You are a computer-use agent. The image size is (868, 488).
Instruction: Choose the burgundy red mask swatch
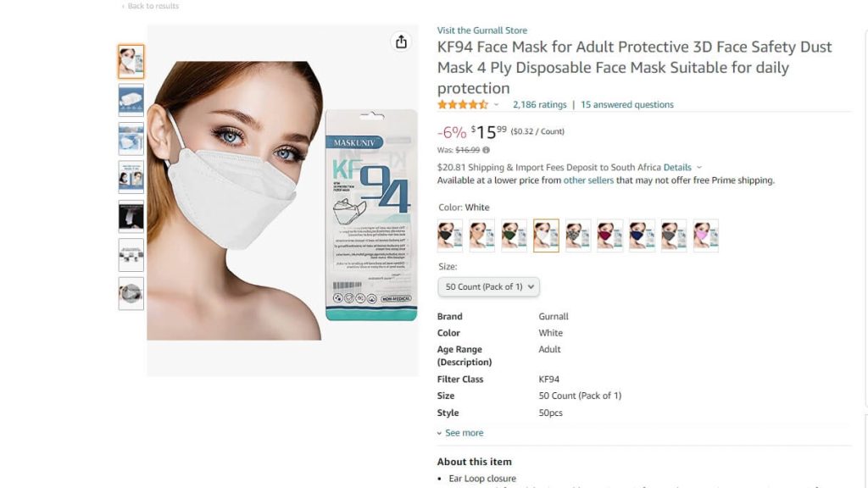click(610, 236)
